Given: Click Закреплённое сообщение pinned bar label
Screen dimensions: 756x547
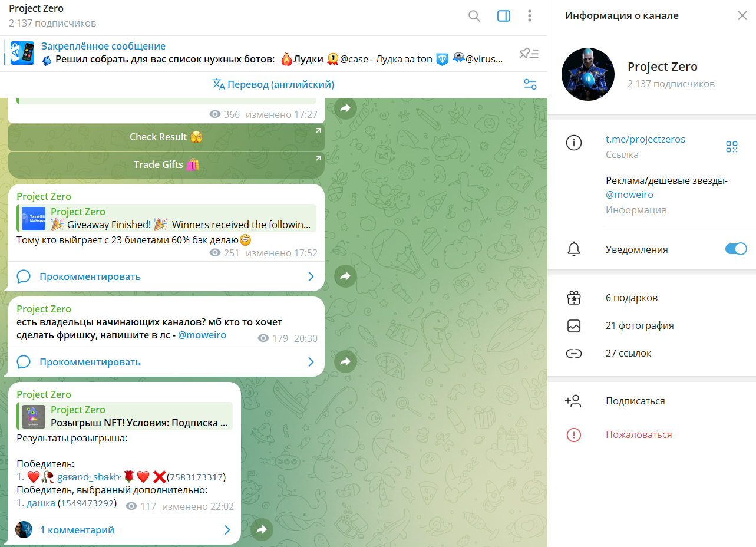Looking at the screenshot, I should (x=103, y=46).
